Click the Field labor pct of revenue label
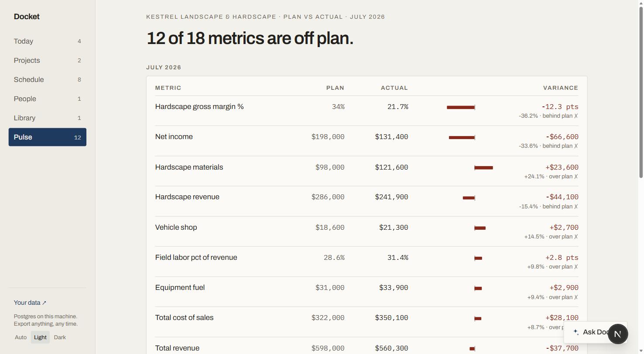644x354 pixels. [196, 258]
